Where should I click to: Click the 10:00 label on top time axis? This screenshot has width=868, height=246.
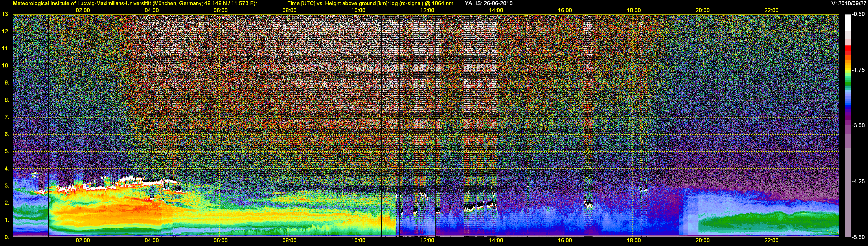[x=358, y=10]
